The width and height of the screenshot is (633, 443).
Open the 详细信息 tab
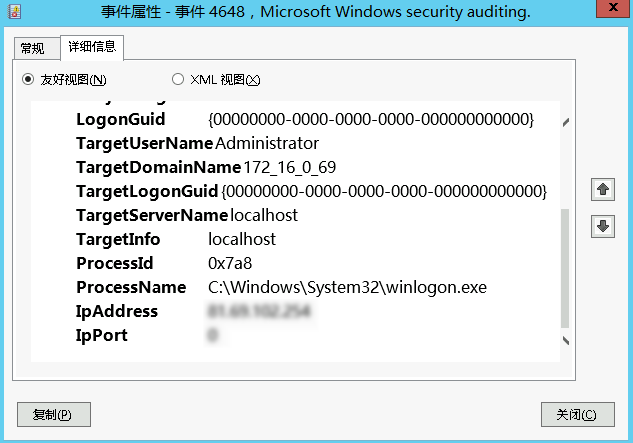point(92,47)
